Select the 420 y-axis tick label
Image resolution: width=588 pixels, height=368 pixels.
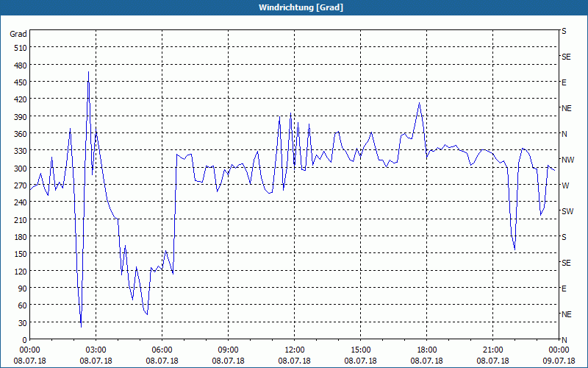click(x=21, y=99)
